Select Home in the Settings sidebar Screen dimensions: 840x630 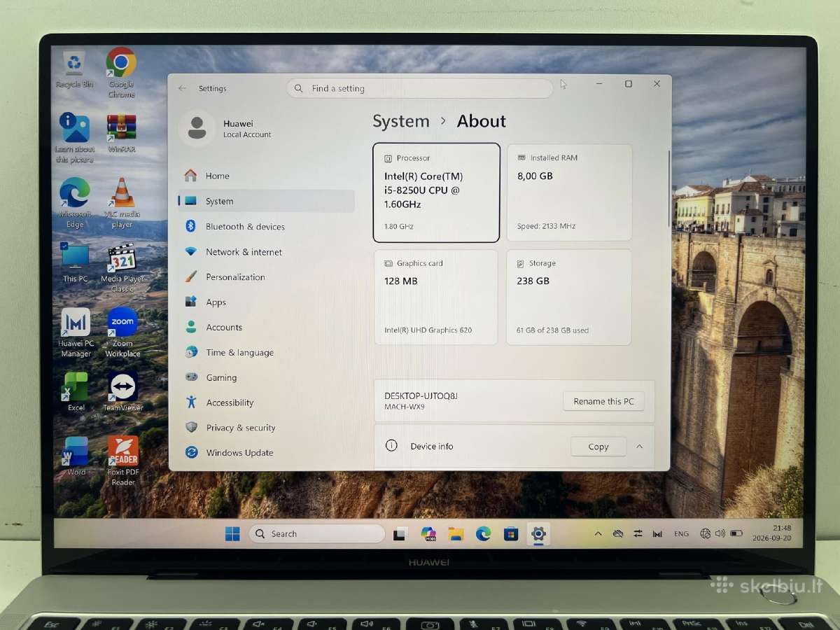coord(266,176)
